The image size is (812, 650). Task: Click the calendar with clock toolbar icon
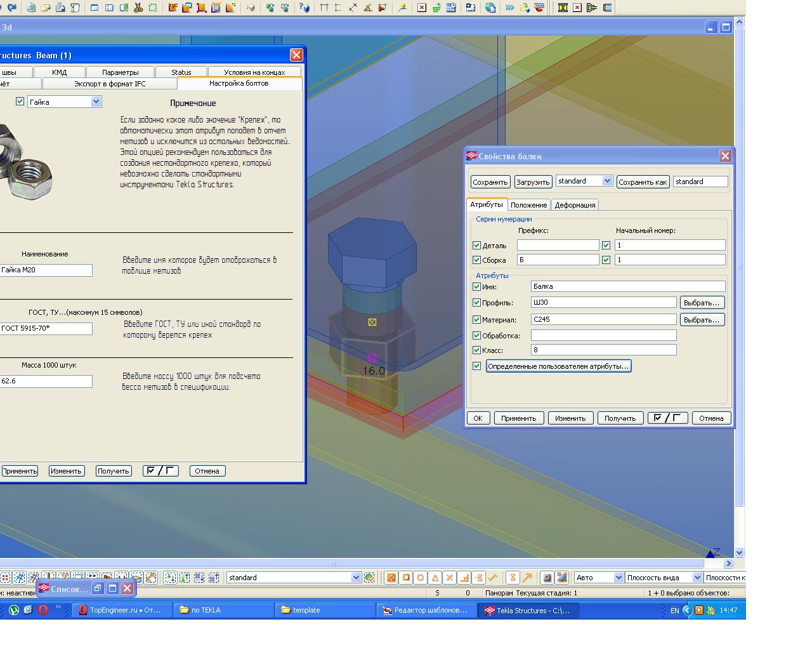click(451, 8)
